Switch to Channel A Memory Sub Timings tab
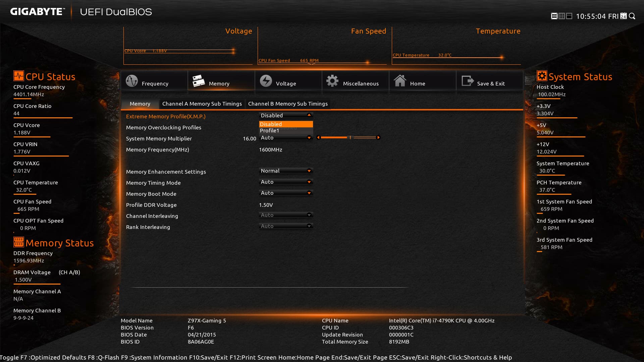Viewport: 644px width, 362px height. point(202,104)
